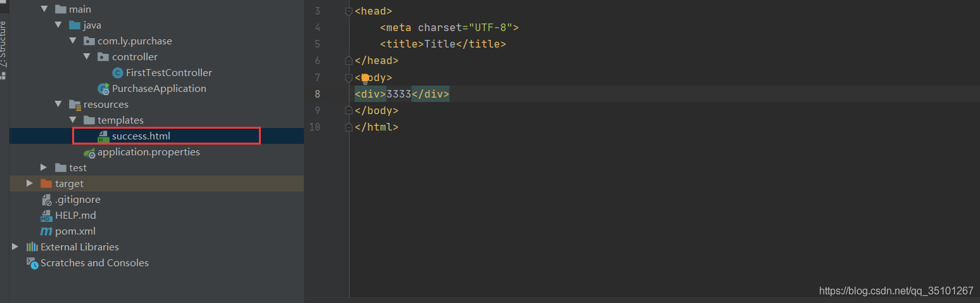Open the Structure tool window tab

3,44
